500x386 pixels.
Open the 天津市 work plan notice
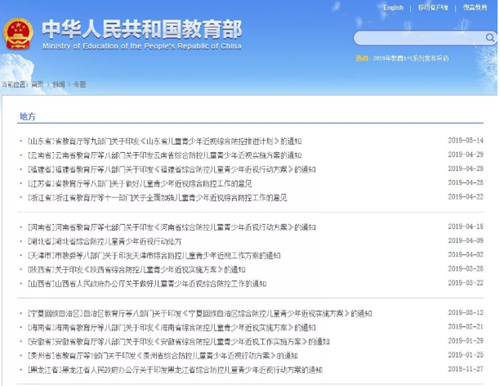(x=154, y=256)
